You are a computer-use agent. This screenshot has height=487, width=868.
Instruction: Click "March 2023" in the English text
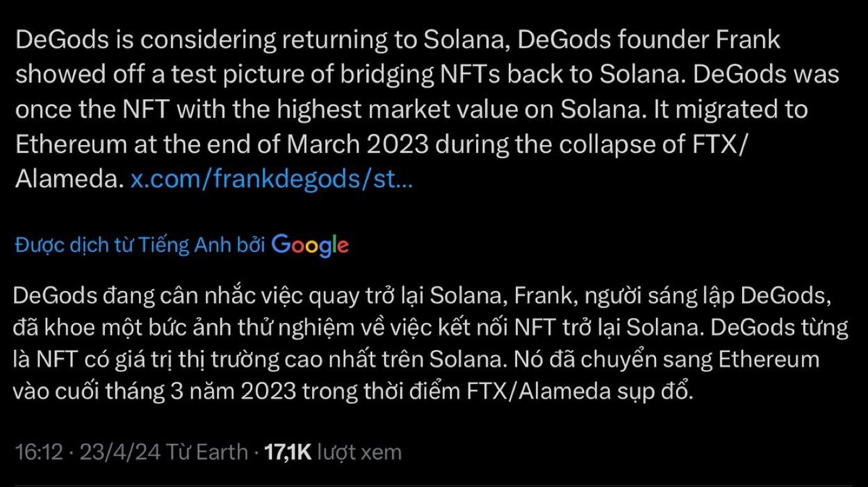[x=359, y=145]
